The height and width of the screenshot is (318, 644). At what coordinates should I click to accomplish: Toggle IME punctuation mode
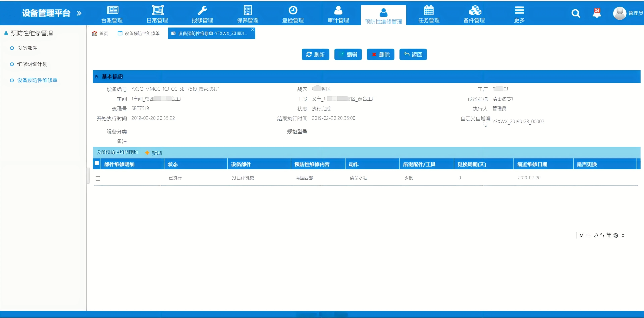[x=602, y=235]
